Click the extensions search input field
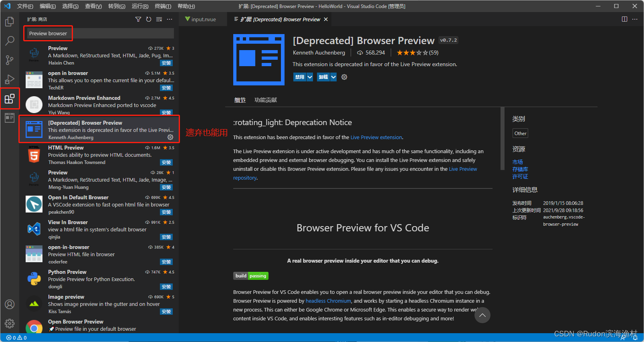The height and width of the screenshot is (342, 644). (x=99, y=33)
